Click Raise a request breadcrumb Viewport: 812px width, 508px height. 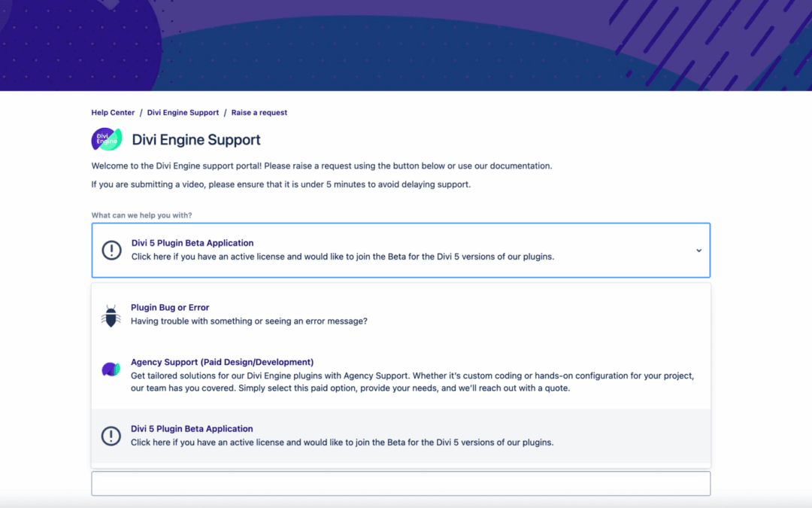coord(259,112)
